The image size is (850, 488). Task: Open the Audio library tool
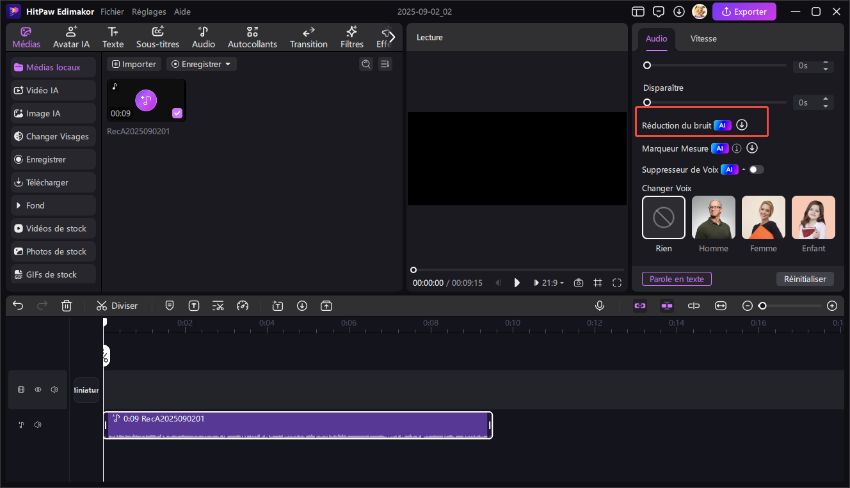[x=203, y=37]
